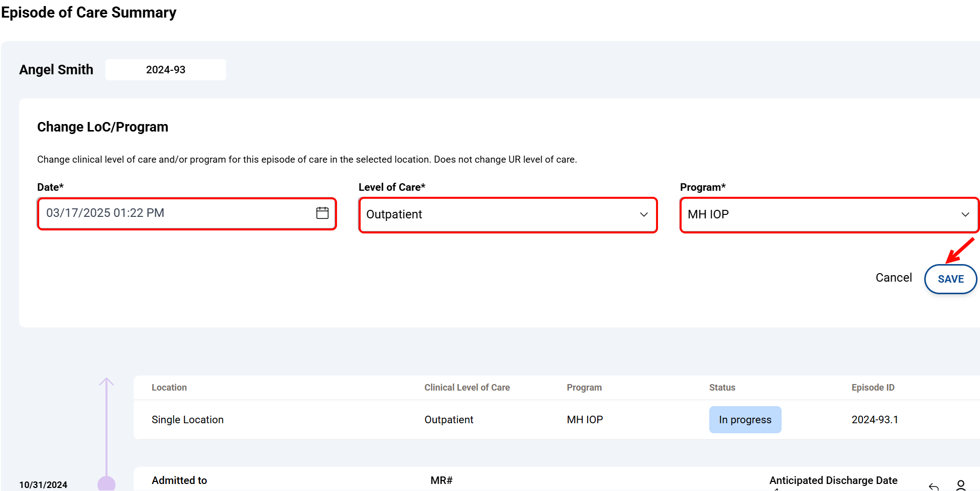Click the Clinical Level of Care column header
980x491 pixels.
tap(467, 388)
